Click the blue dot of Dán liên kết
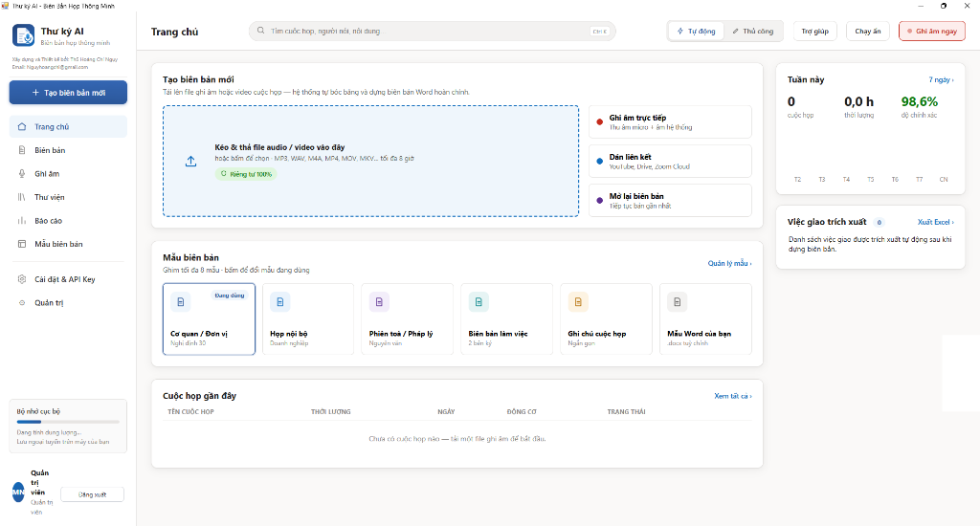 (599, 162)
